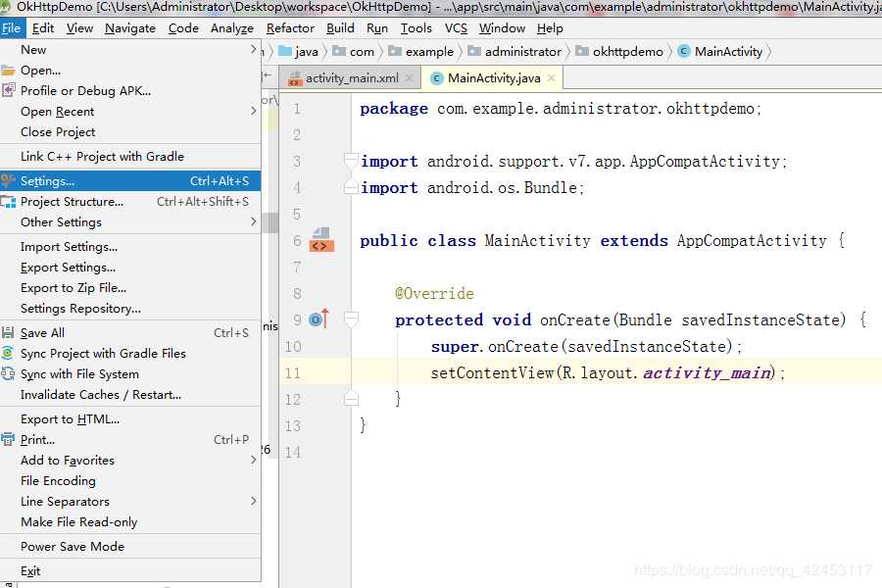This screenshot has height=588, width=882.
Task: Open the Refactor menu
Action: tap(290, 28)
